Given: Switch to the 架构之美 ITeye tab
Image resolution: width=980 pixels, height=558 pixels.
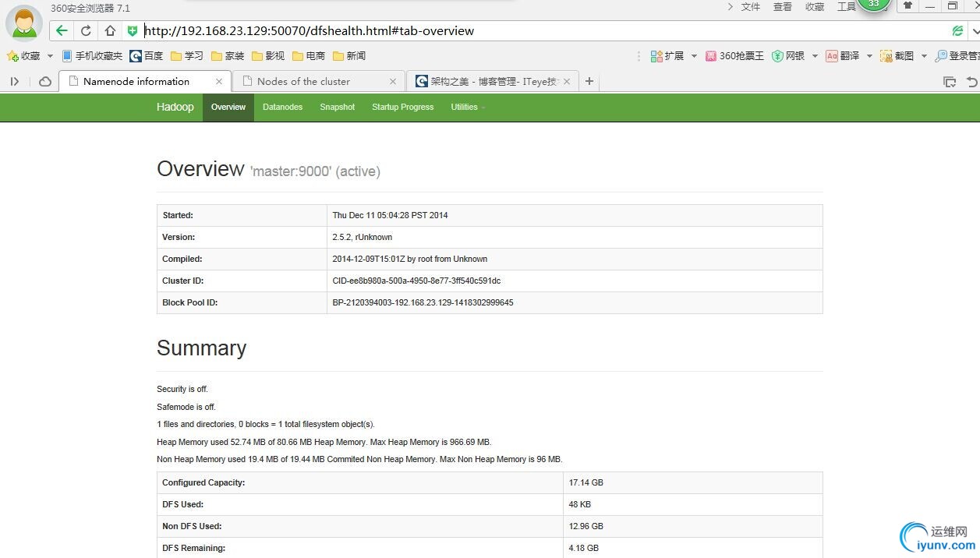Looking at the screenshot, I should click(494, 81).
